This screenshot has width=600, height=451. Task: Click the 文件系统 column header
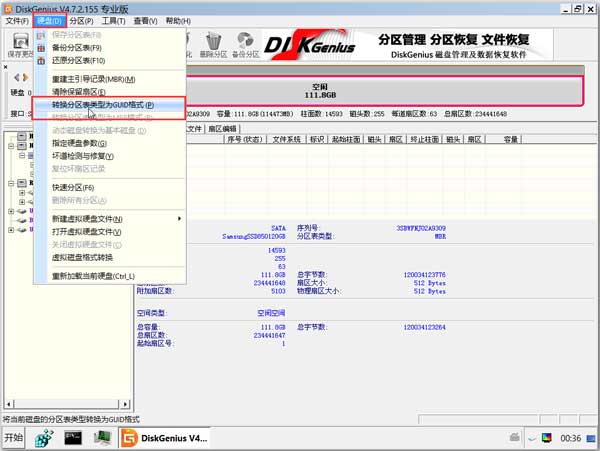coord(286,139)
